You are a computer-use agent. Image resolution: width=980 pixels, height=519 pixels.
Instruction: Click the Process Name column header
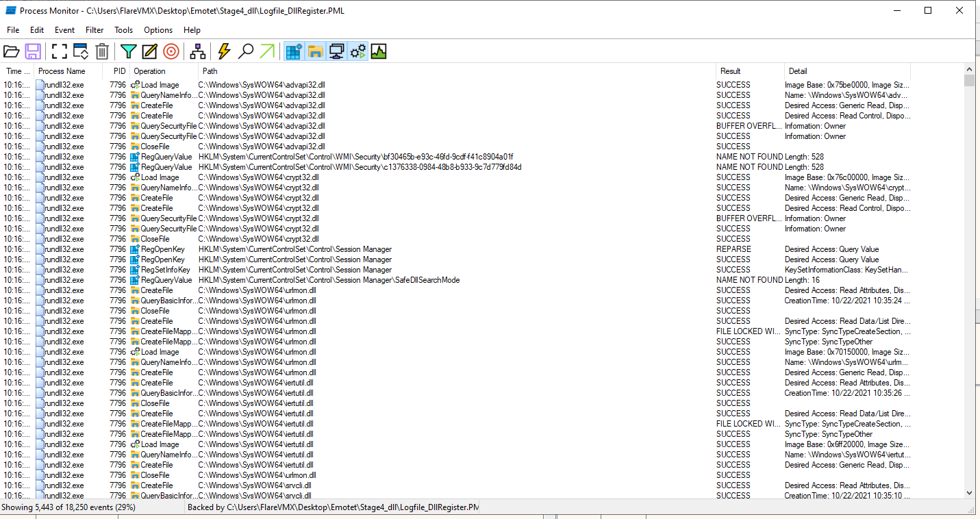[x=68, y=71]
